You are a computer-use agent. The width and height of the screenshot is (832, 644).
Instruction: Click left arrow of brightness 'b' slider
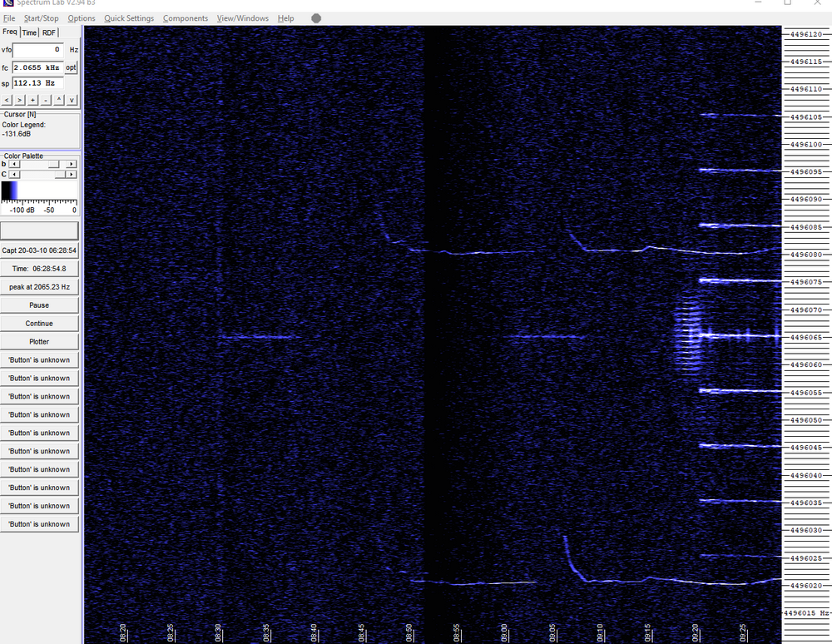point(14,164)
